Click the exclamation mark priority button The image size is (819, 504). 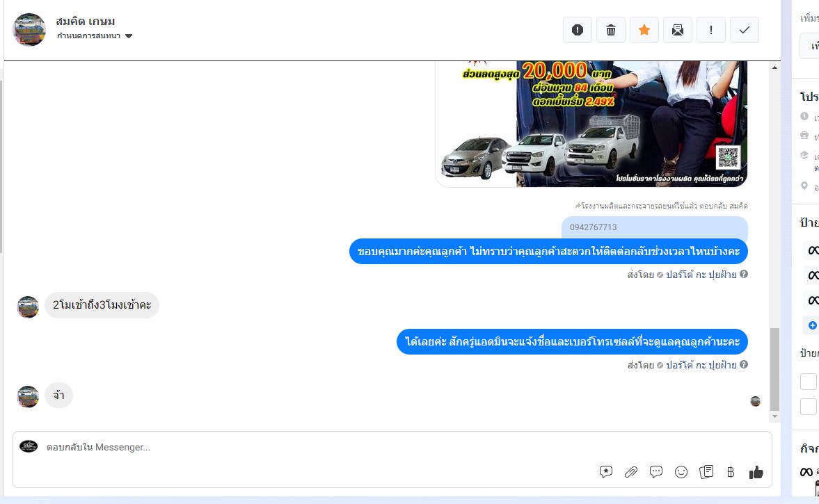[711, 30]
